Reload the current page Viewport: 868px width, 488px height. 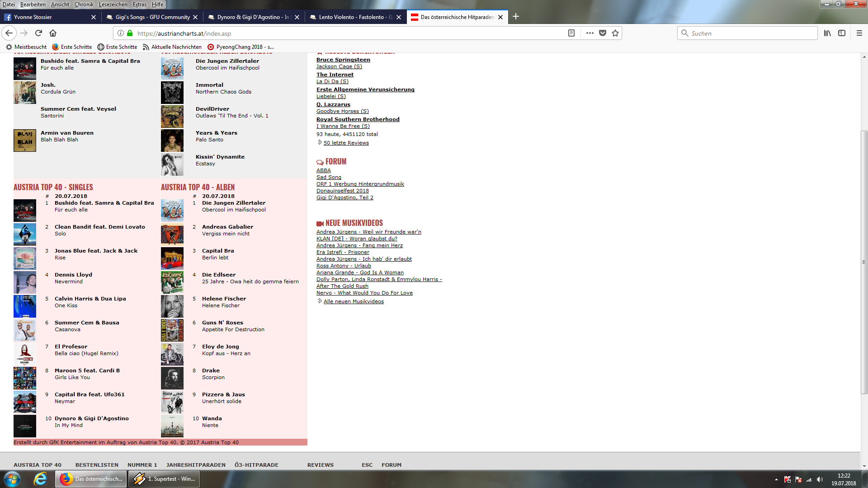[38, 33]
